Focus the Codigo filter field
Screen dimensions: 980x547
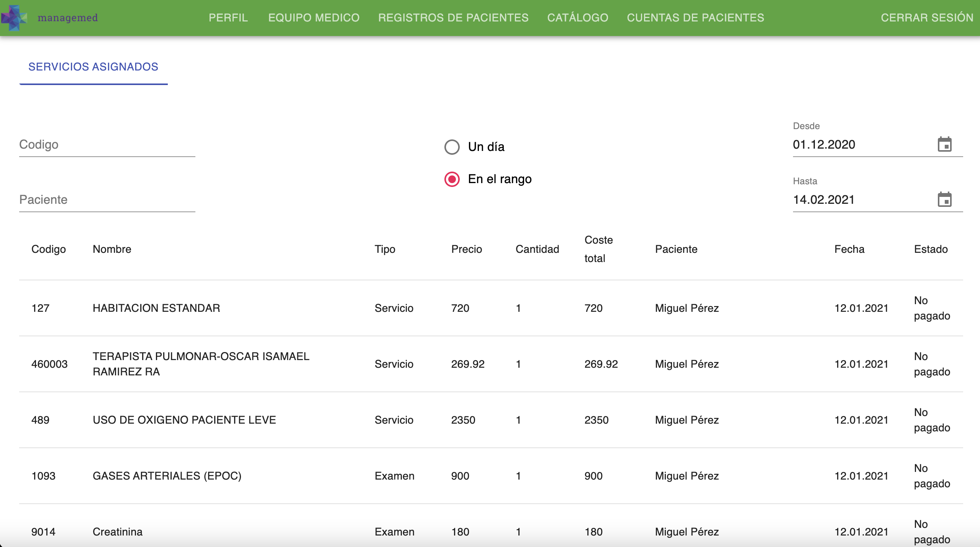(x=107, y=145)
